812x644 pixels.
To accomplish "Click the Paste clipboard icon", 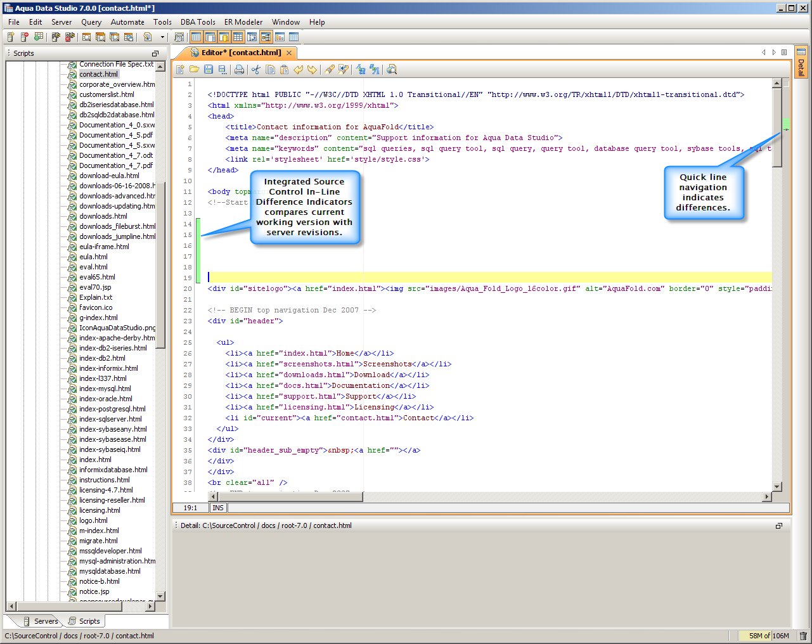I will (284, 70).
